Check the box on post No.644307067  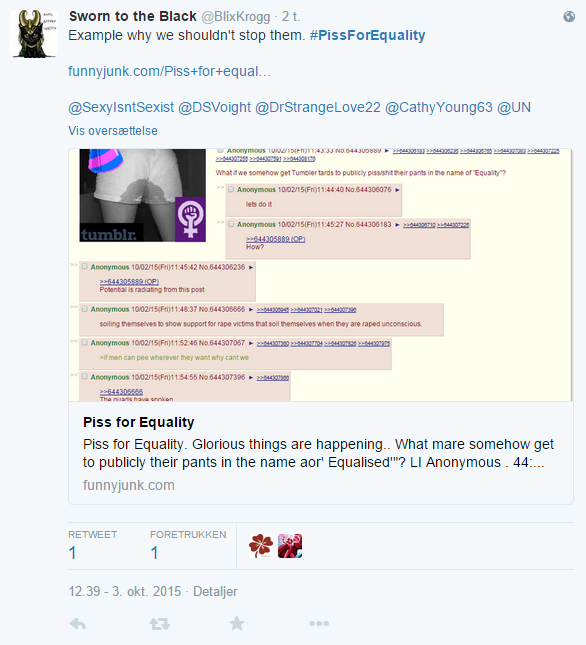point(85,343)
